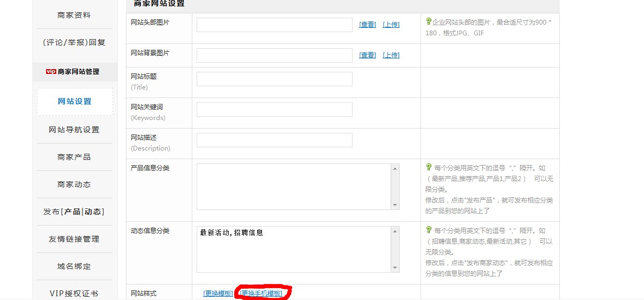Click the help icon beside the 产品信息分类 hint
This screenshot has height=300, width=644.
429,167
